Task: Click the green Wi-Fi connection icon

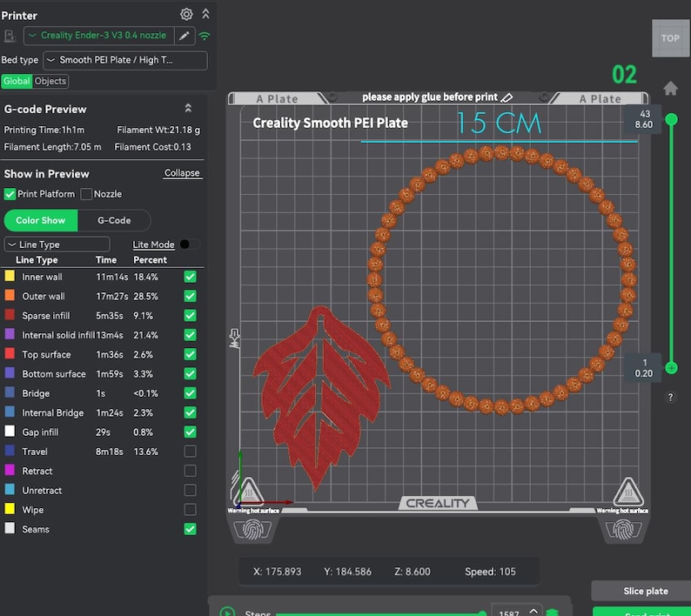Action: click(204, 37)
